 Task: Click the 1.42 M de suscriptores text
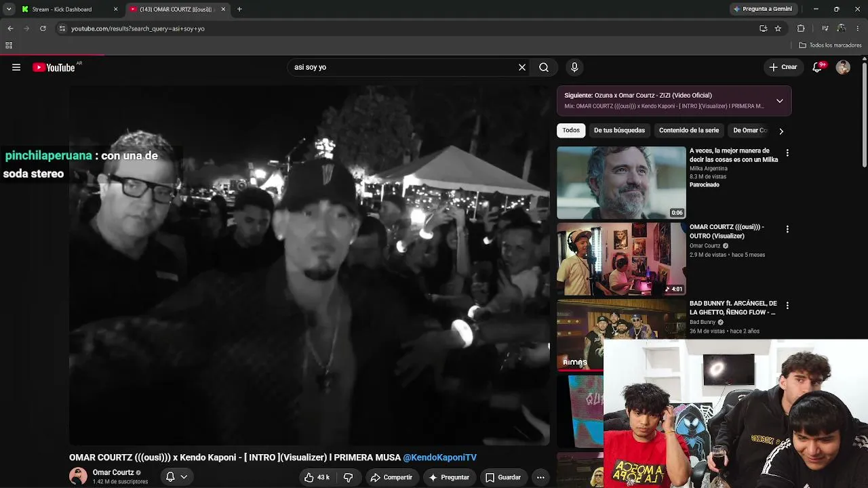[x=120, y=482]
